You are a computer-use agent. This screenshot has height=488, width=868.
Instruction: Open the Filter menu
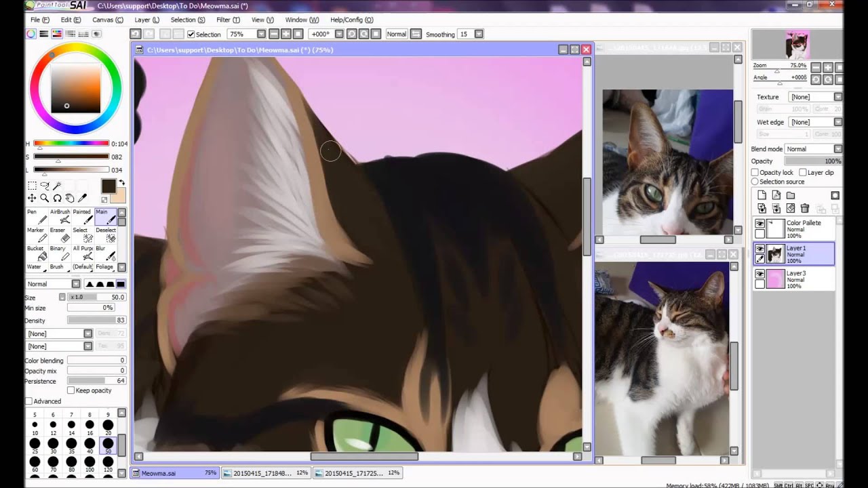[x=228, y=20]
